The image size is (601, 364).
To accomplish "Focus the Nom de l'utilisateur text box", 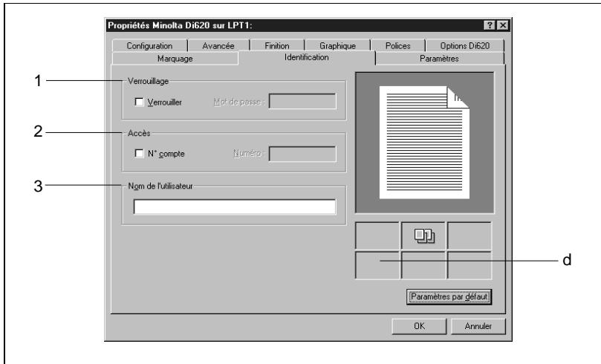I will [235, 207].
